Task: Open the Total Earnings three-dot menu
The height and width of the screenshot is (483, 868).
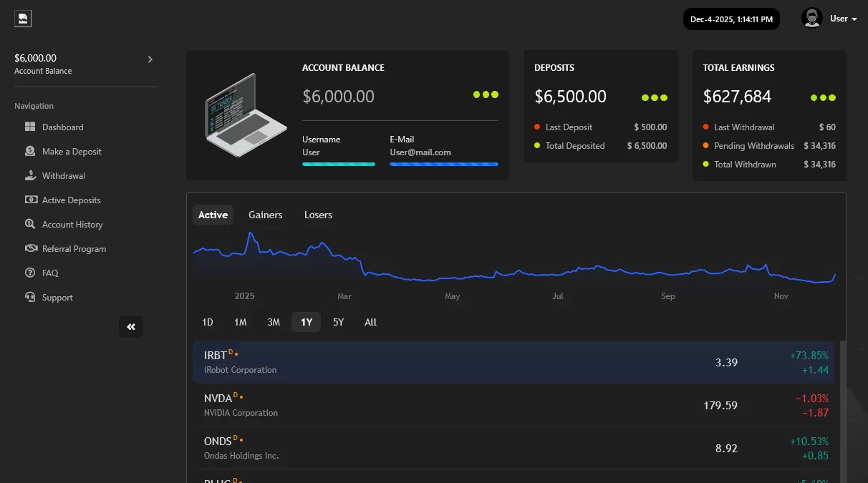Action: pos(823,97)
